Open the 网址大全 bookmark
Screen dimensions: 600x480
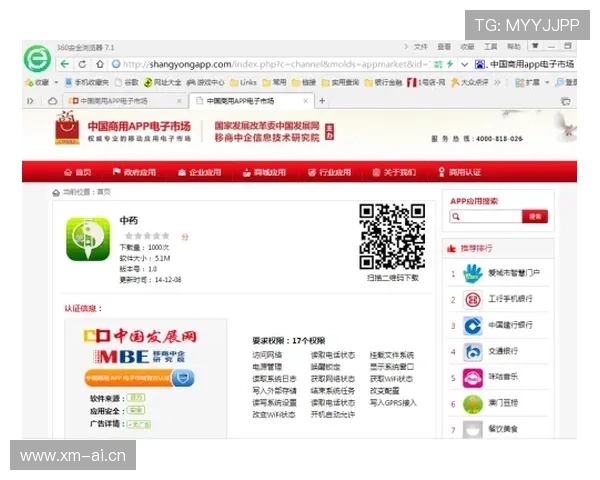[162, 82]
